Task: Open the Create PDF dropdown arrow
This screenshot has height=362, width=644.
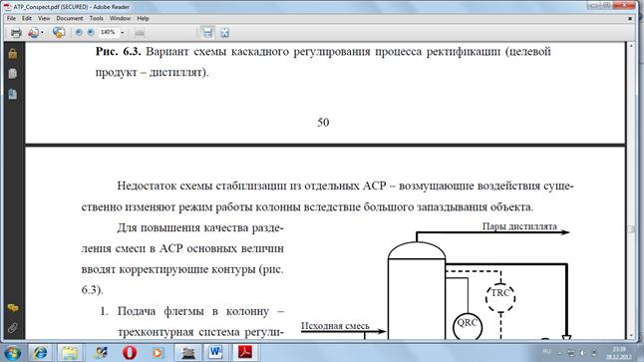Action: pyautogui.click(x=42, y=33)
